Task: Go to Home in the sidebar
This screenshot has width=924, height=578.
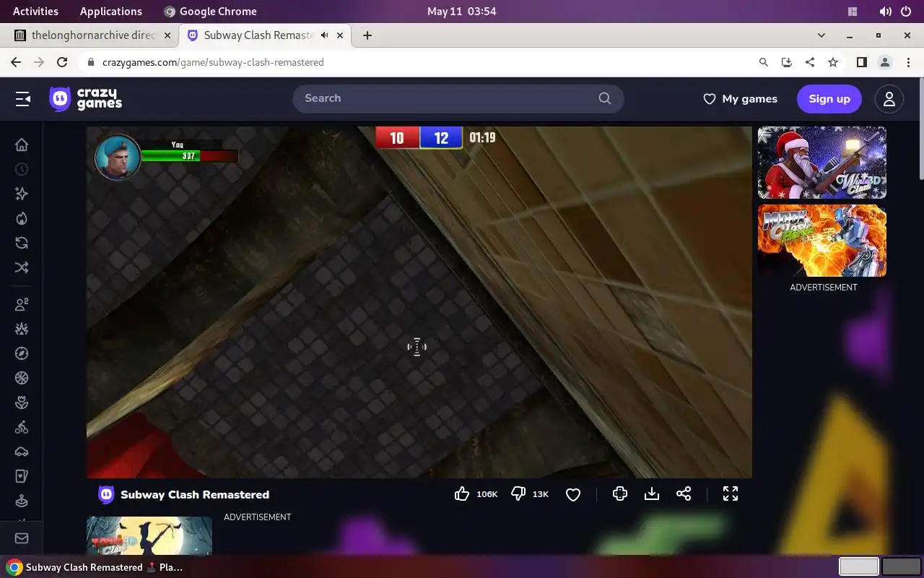Action: [22, 144]
